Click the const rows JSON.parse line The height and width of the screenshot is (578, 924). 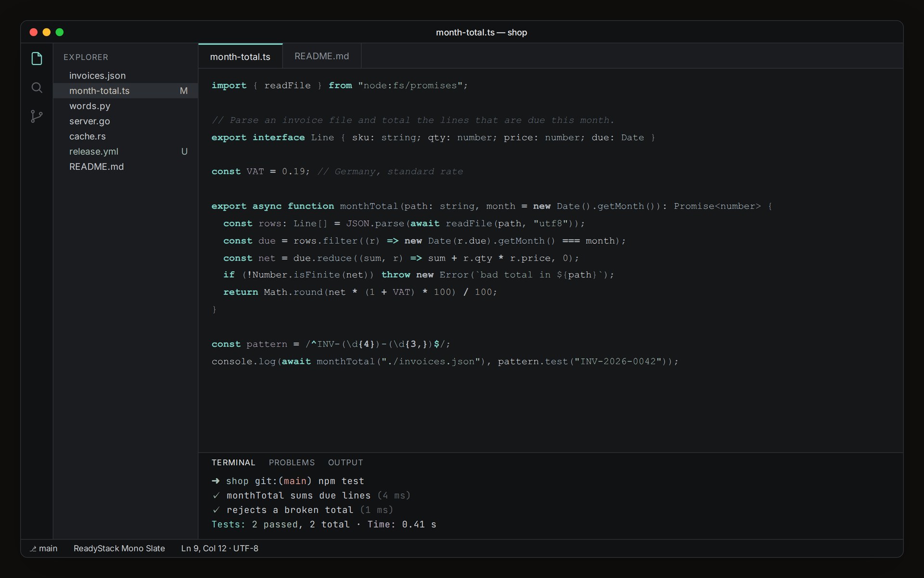point(404,223)
